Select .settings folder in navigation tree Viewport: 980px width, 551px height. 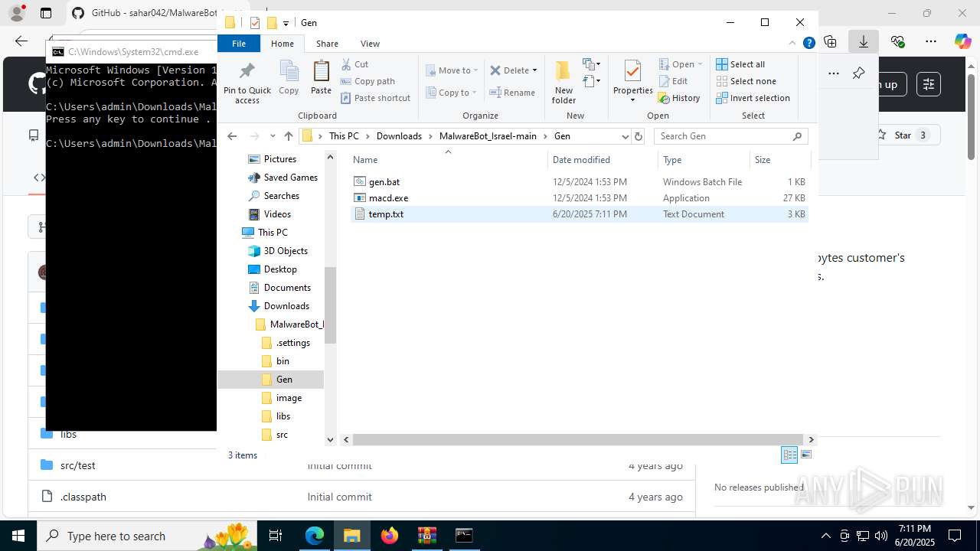[292, 343]
